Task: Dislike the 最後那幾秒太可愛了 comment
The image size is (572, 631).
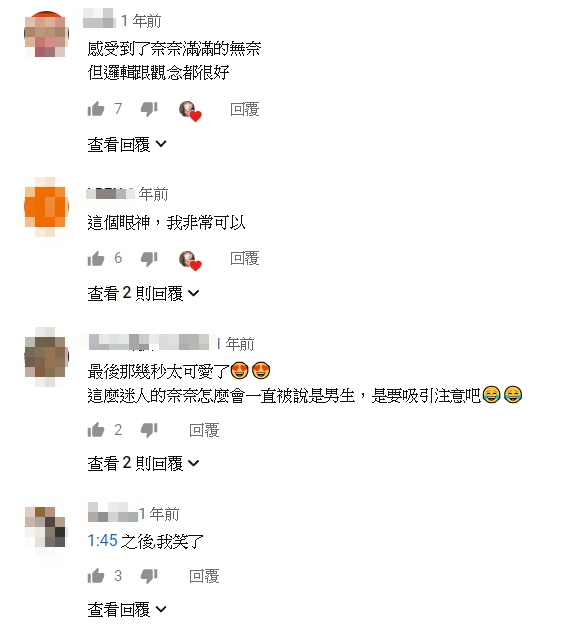Action: click(x=149, y=430)
